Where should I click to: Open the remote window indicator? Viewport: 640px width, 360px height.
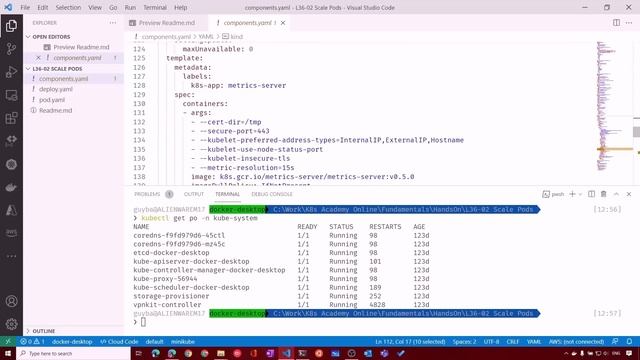point(8,342)
